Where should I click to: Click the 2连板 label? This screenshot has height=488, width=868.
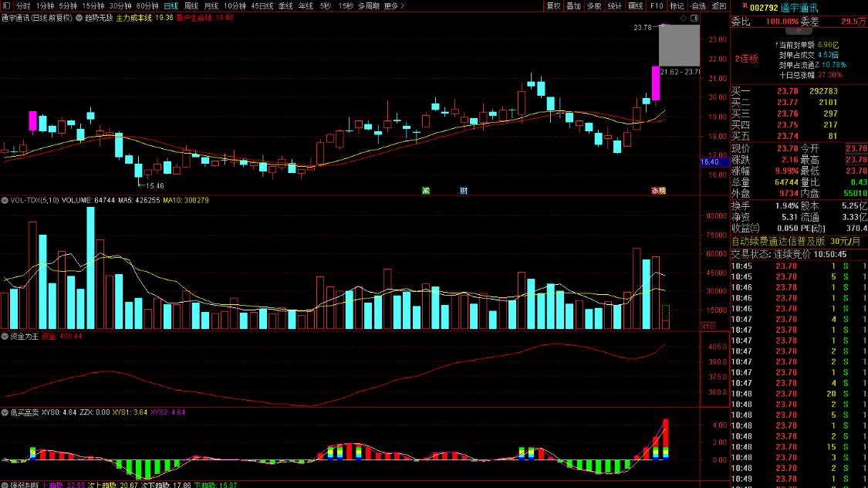coord(746,59)
